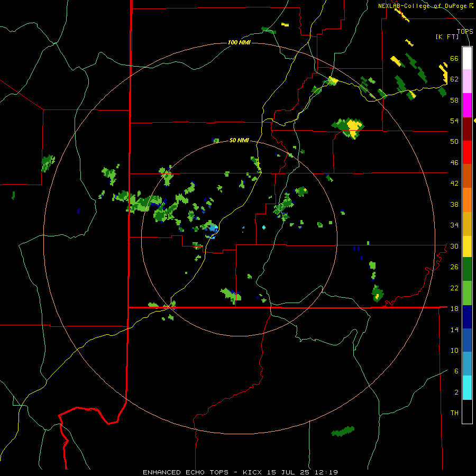
Task: Click the legend value '42'
Action: pos(454,184)
